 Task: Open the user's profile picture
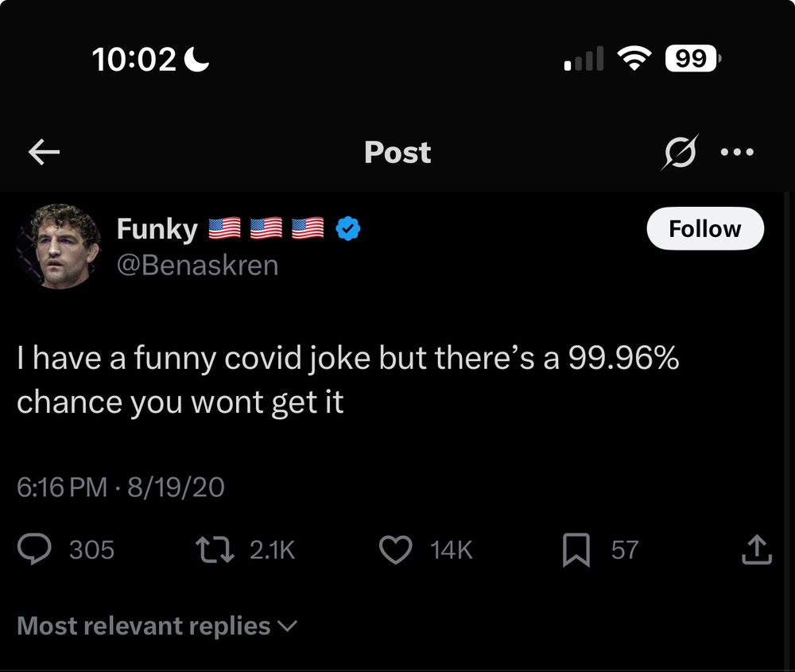coord(57,246)
